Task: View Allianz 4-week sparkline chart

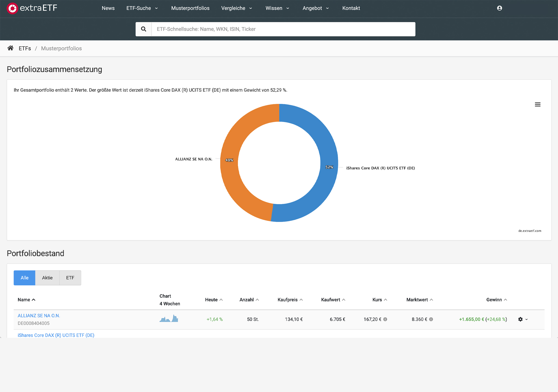Action: 169,318
